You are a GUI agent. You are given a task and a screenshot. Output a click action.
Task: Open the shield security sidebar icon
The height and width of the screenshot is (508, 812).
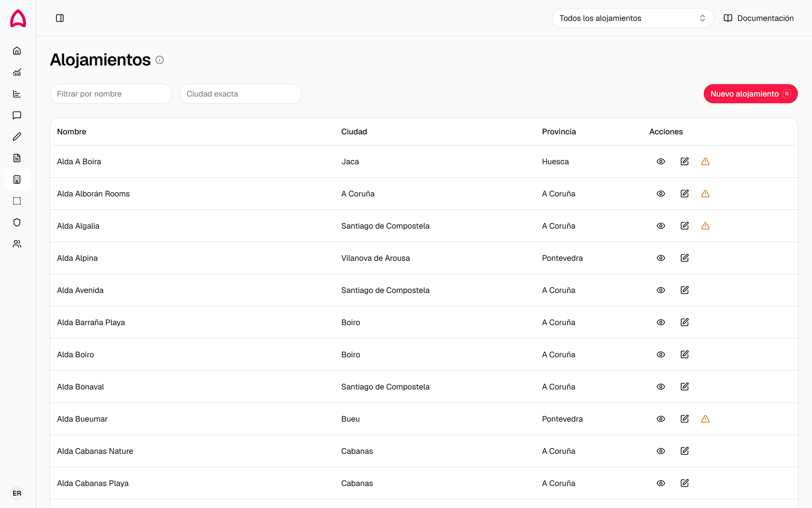click(17, 222)
